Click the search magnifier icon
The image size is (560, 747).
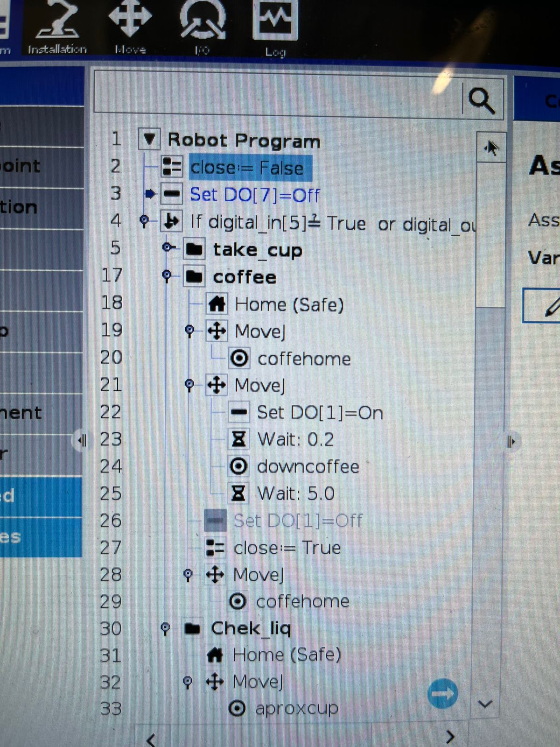(481, 99)
